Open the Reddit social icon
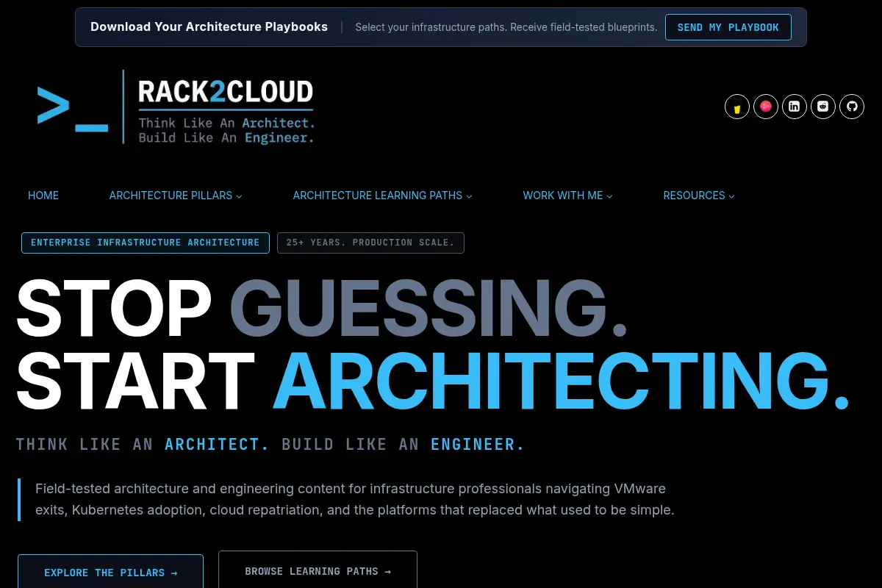Viewport: 882px width, 588px height. point(823,107)
